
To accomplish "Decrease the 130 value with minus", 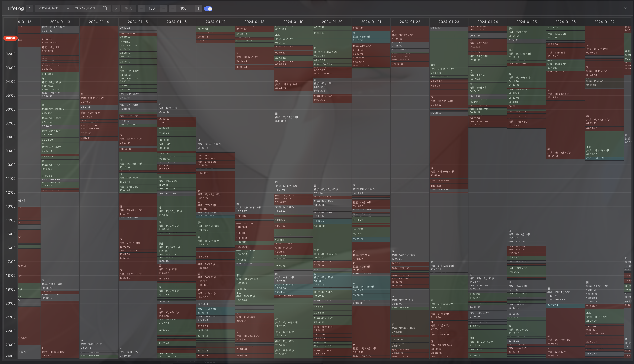I will pos(141,8).
